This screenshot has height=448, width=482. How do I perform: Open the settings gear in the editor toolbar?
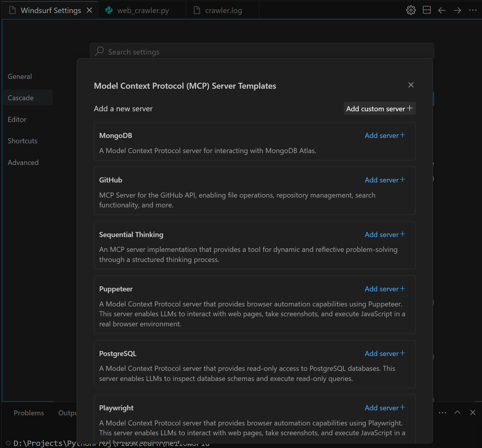pos(411,10)
